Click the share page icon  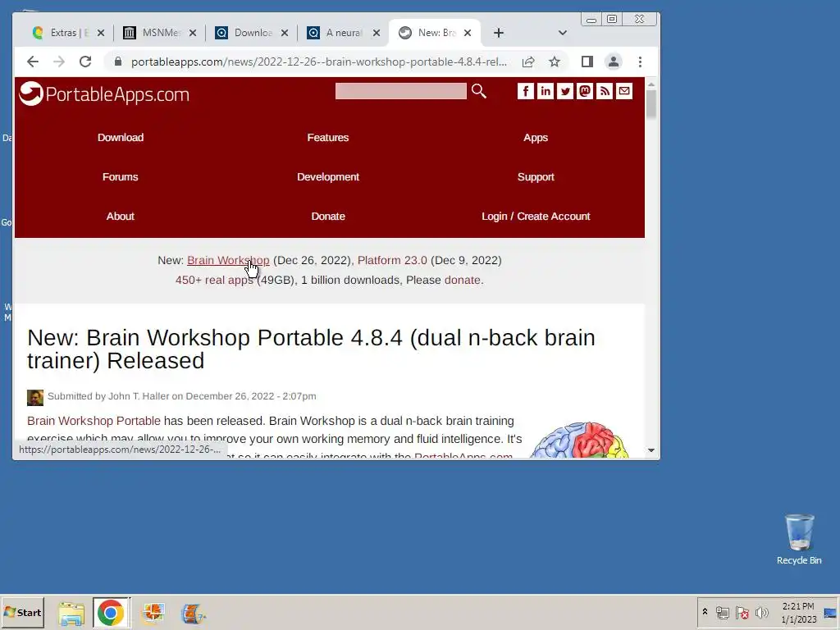[528, 62]
